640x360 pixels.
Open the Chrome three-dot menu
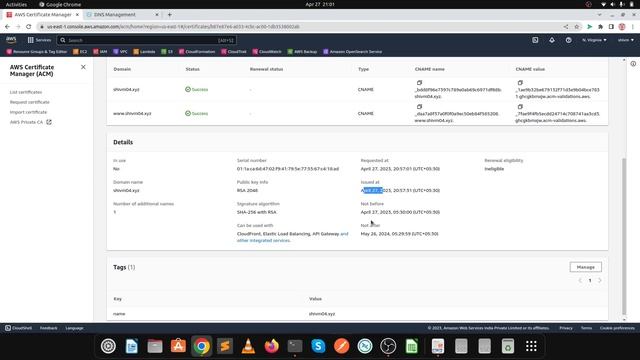pos(633,27)
